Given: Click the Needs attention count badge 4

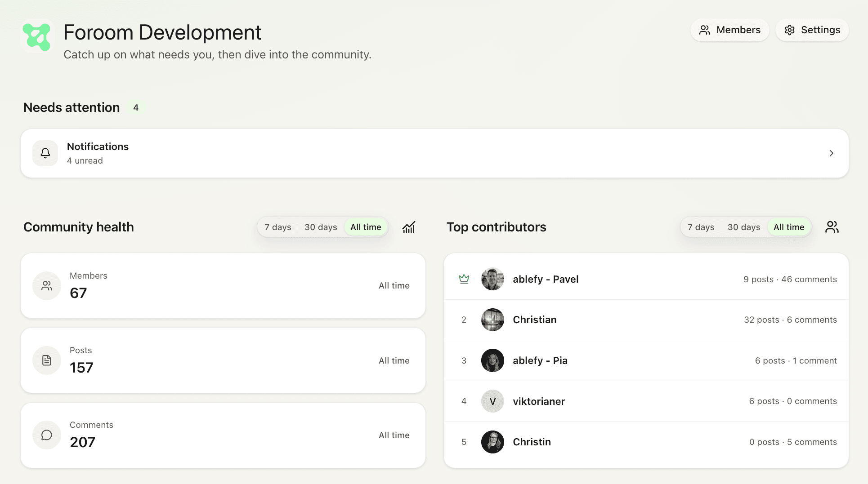Looking at the screenshot, I should coord(136,107).
